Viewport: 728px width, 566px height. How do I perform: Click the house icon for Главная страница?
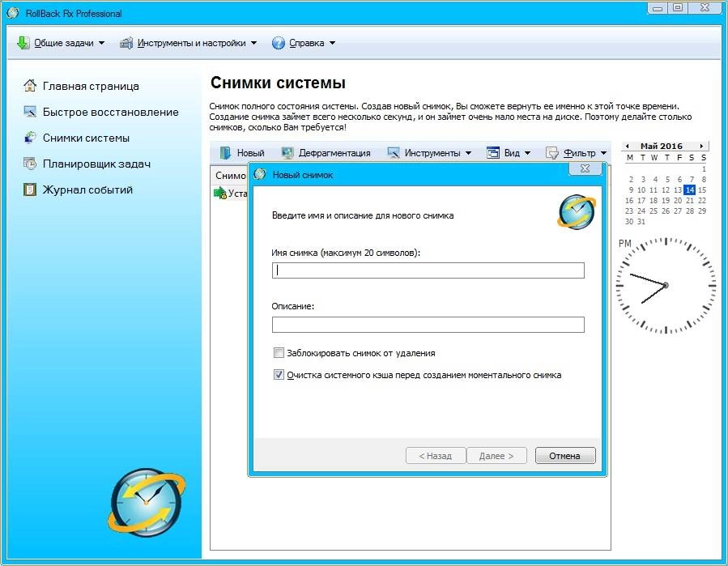[x=30, y=86]
